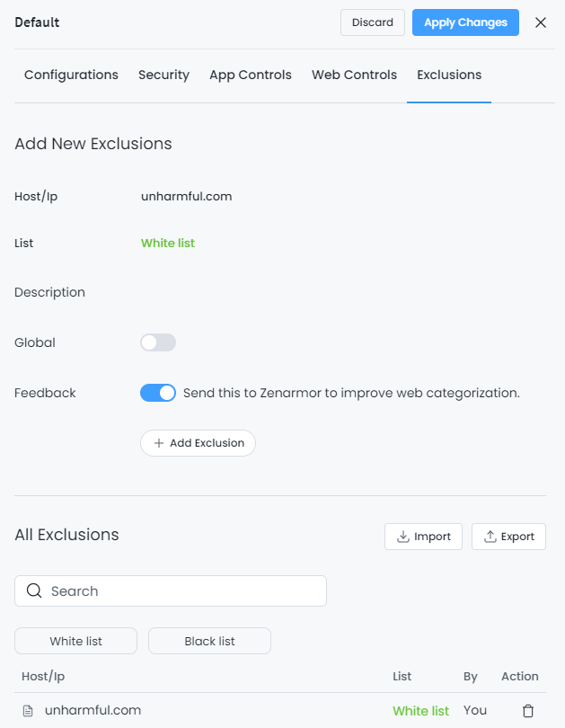The height and width of the screenshot is (728, 565).
Task: Click the By column header
Action: (x=471, y=677)
